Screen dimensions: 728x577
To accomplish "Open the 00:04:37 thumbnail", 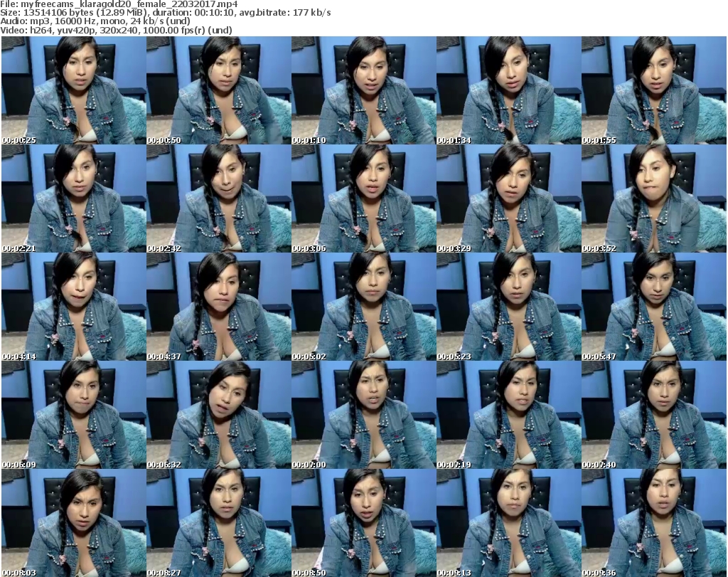I will (219, 307).
